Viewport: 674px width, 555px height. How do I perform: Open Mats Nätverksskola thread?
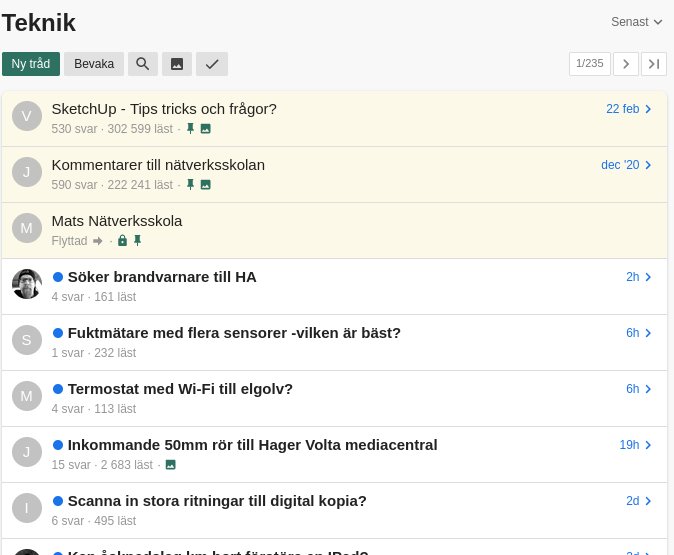116,221
